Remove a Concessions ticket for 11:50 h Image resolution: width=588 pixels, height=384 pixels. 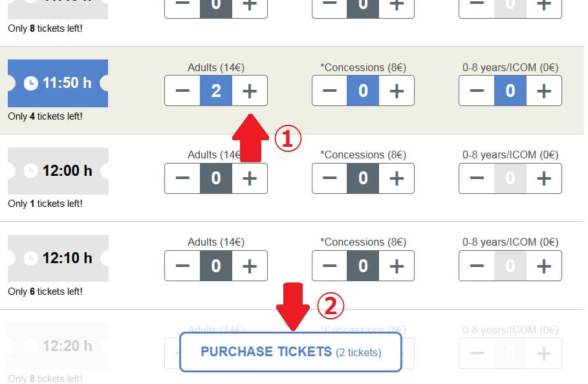pyautogui.click(x=329, y=91)
